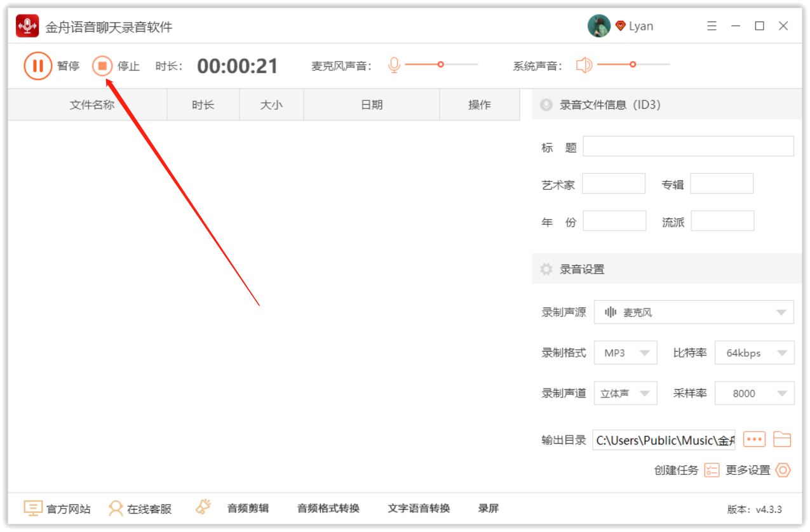Click the title input field

tap(688, 147)
